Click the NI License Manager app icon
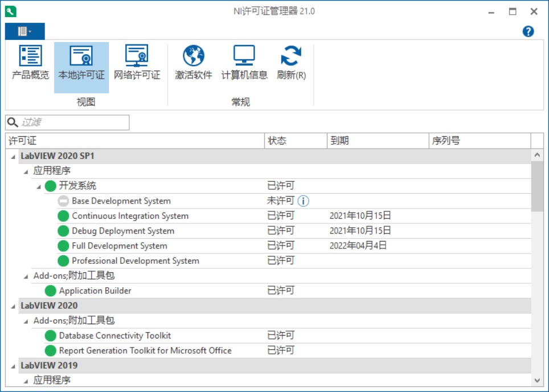Viewport: 549px width, 392px height. (10, 11)
